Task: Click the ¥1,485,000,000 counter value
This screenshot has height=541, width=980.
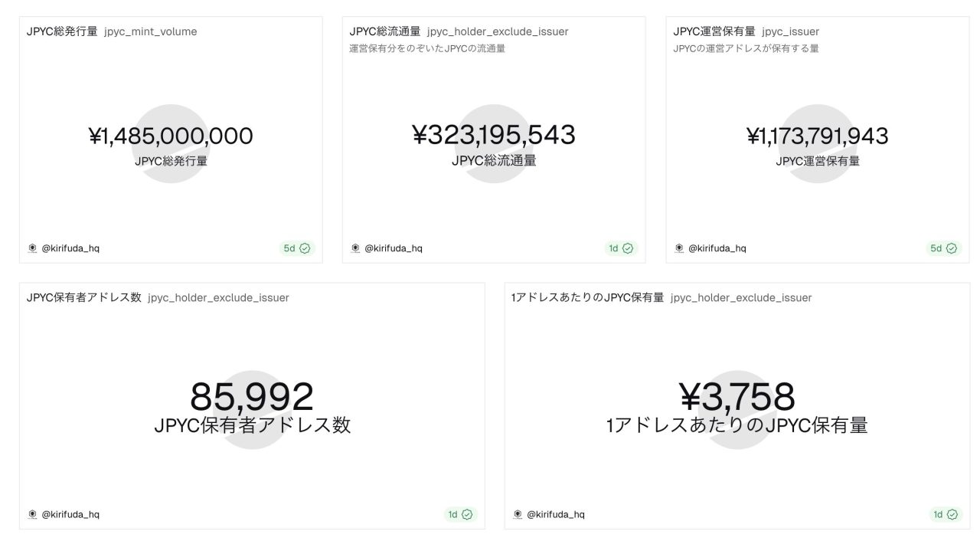Action: coord(171,136)
